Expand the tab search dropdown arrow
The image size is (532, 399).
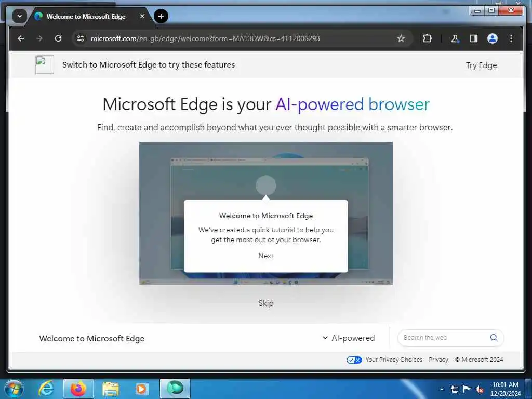[x=19, y=16]
